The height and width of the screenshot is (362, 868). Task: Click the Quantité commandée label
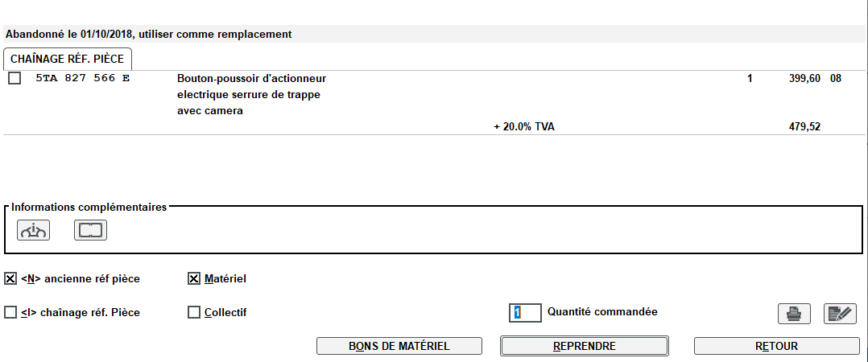(602, 311)
